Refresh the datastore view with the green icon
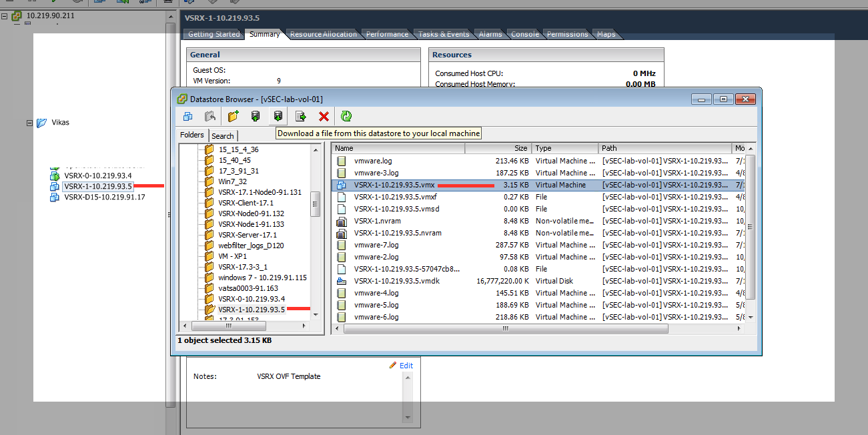Screen dimensions: 868x435 pos(346,115)
